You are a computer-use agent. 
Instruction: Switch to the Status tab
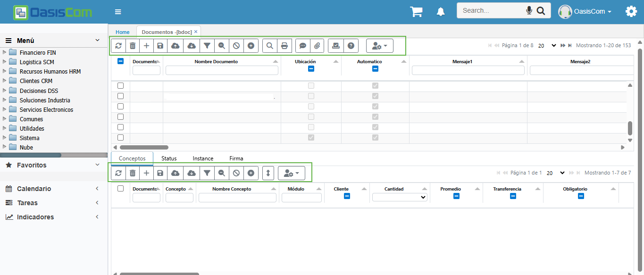(169, 158)
